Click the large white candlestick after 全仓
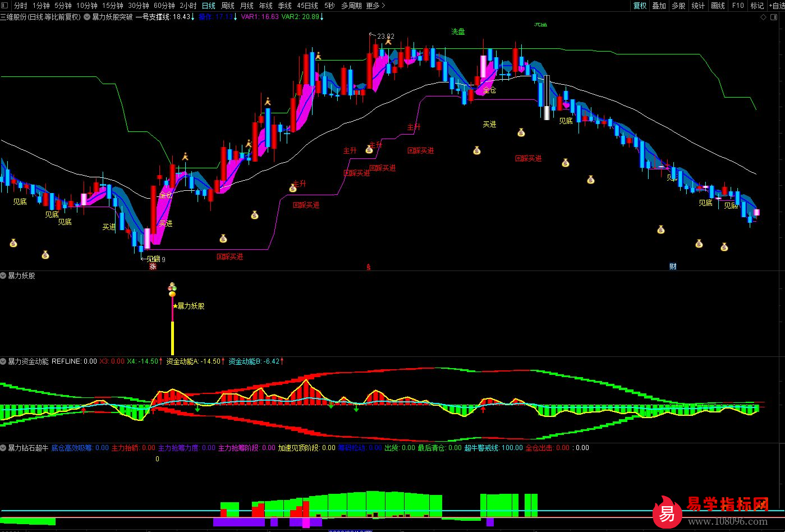The width and height of the screenshot is (785, 532). 547,97
